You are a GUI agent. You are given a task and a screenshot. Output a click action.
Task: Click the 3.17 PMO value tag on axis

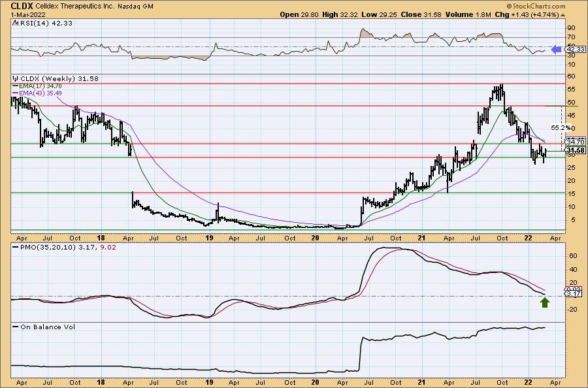(x=574, y=294)
